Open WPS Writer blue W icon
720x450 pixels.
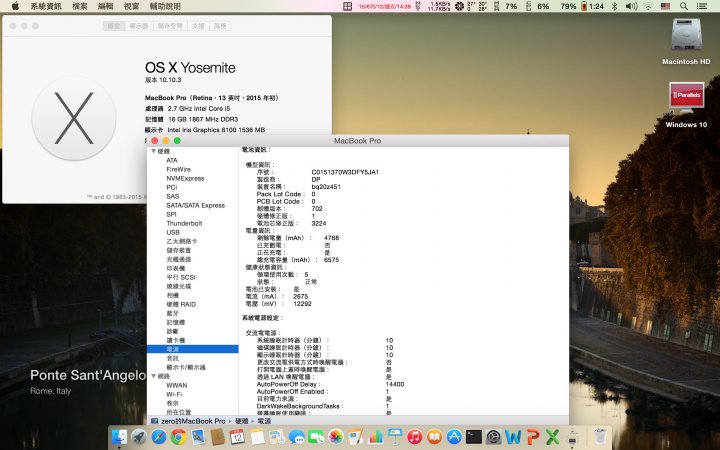click(513, 436)
